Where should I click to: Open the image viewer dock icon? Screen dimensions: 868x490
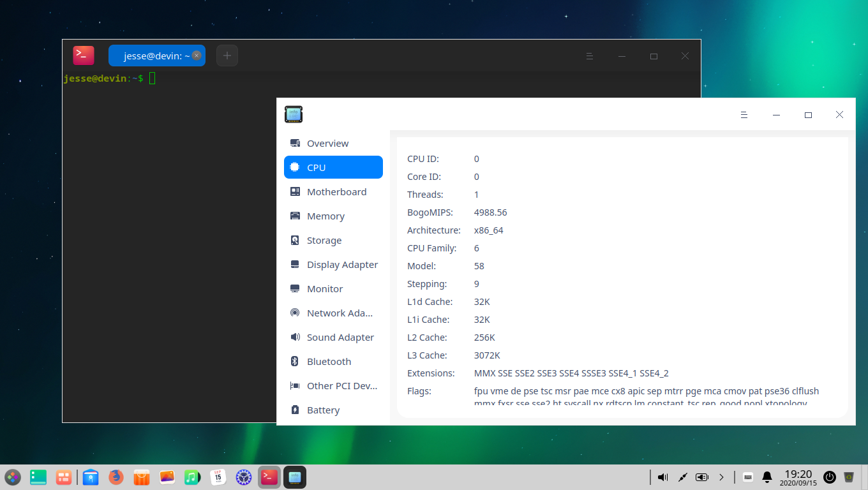click(167, 477)
